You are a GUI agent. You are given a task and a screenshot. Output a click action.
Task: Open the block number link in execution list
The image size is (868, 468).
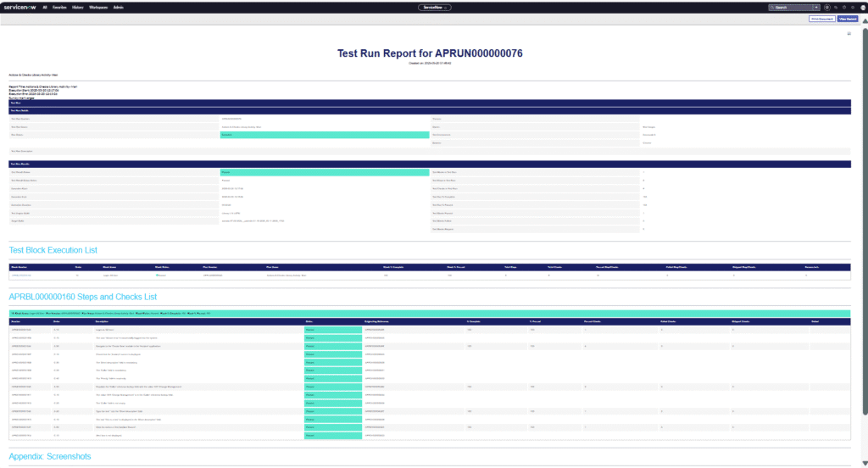tap(22, 276)
